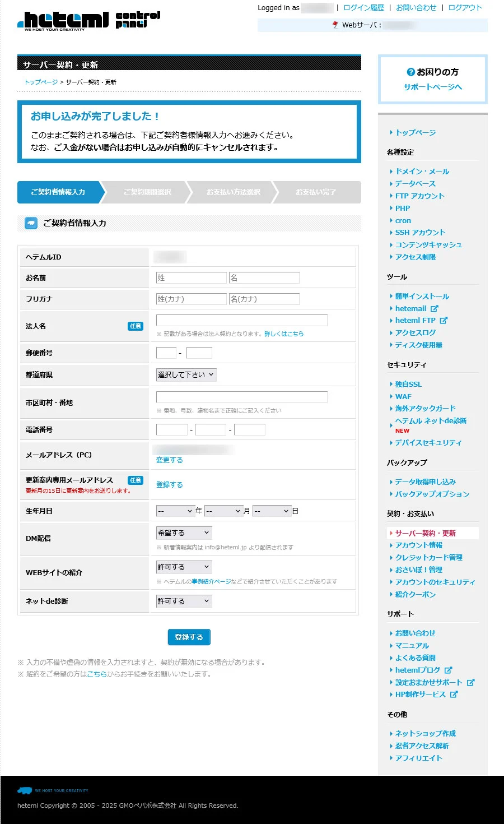This screenshot has height=824, width=504.
Task: Select サーバー契約・更新 in the sidebar menu
Action: [x=425, y=533]
